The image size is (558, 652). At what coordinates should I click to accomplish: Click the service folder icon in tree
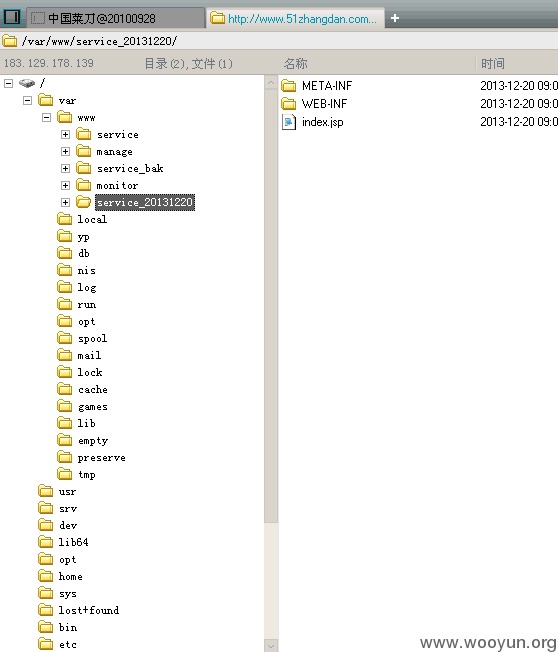tap(84, 134)
